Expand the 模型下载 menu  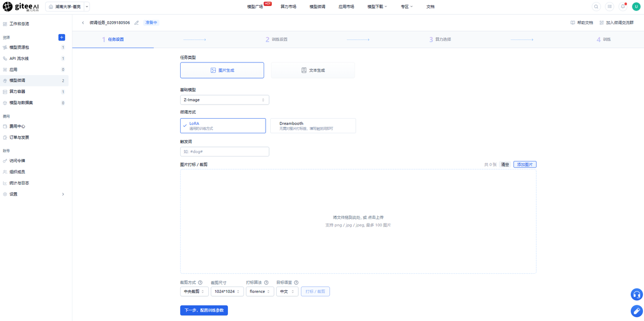(x=377, y=7)
